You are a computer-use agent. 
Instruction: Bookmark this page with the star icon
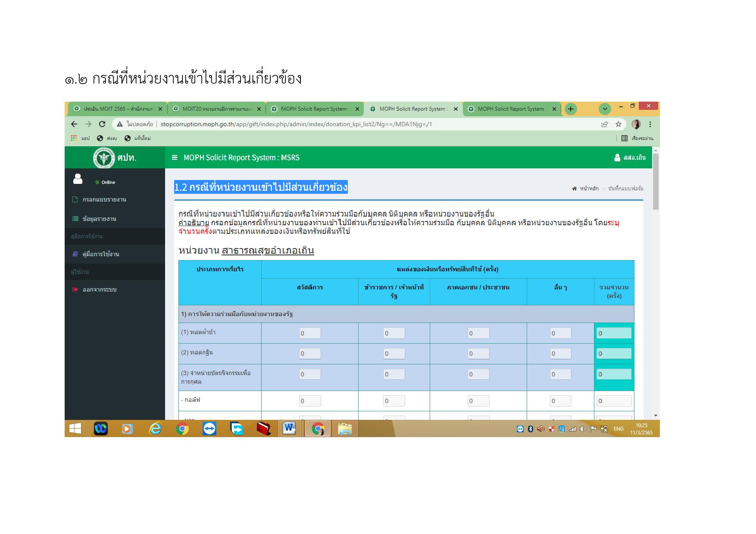(x=619, y=124)
